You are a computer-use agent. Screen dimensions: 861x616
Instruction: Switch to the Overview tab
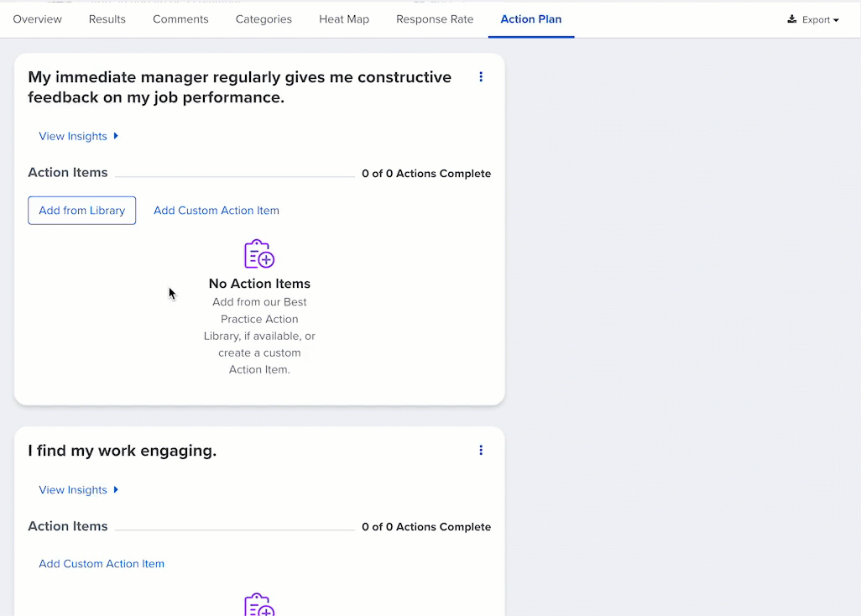click(x=37, y=19)
